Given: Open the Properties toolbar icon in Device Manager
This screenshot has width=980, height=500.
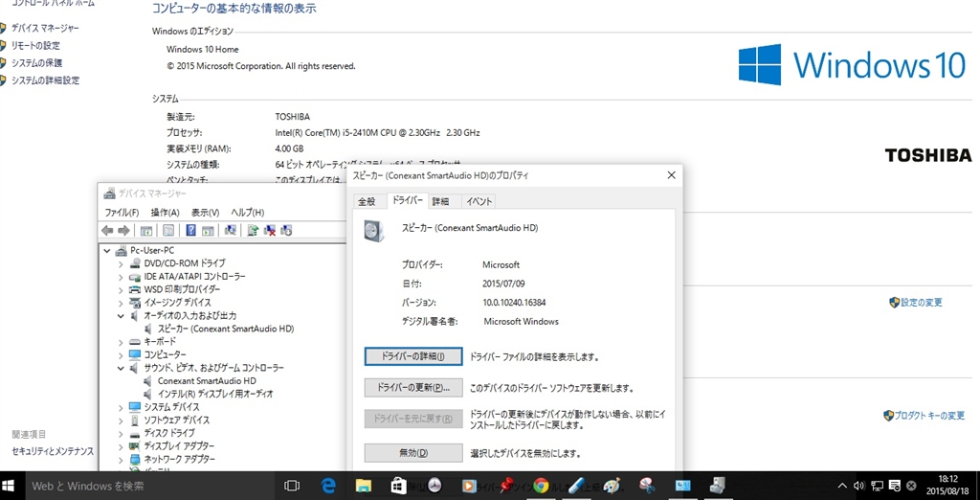Looking at the screenshot, I should (168, 230).
